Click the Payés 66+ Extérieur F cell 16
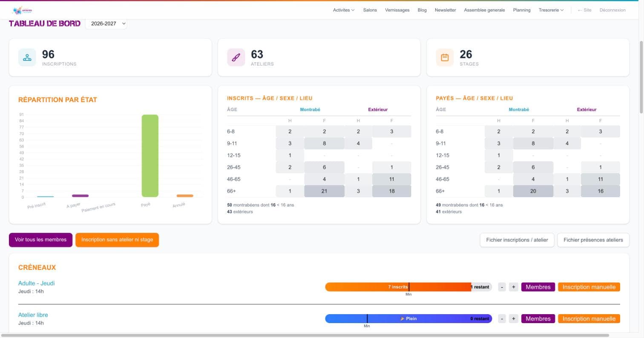The width and height of the screenshot is (644, 338). coord(600,191)
